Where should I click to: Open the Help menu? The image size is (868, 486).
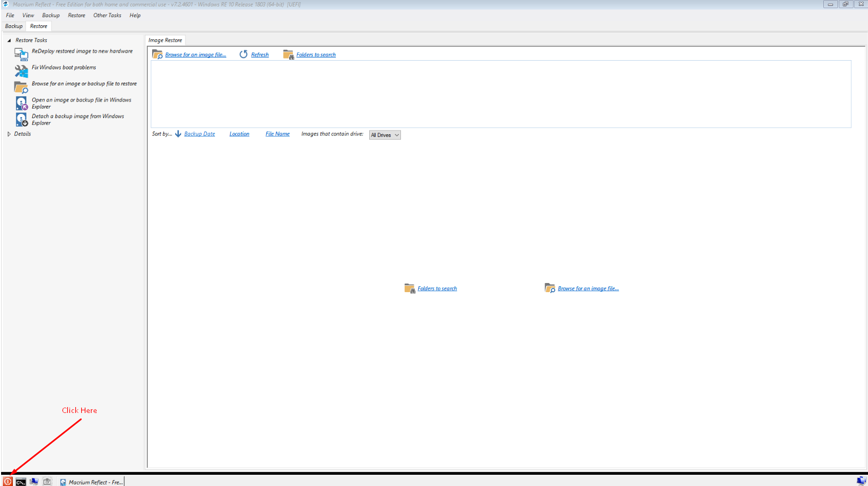[x=135, y=15]
